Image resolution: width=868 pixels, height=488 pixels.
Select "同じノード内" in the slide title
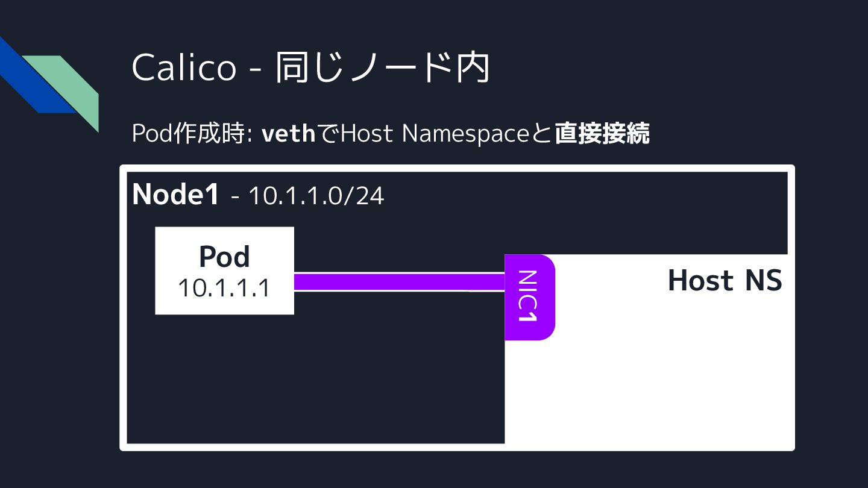pyautogui.click(x=382, y=67)
